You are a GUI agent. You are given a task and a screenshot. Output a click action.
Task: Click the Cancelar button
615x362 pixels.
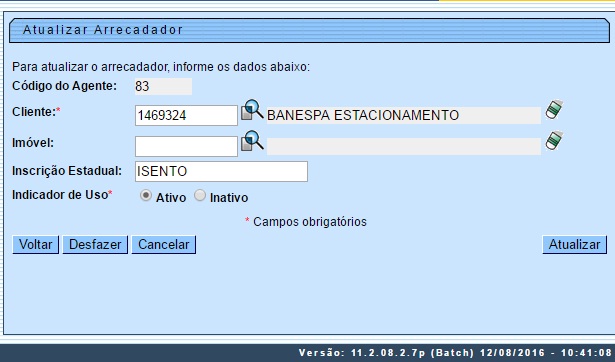(164, 245)
